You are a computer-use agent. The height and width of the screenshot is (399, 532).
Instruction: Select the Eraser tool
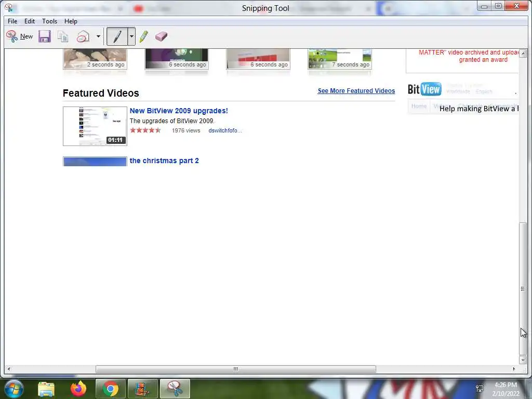pyautogui.click(x=161, y=36)
